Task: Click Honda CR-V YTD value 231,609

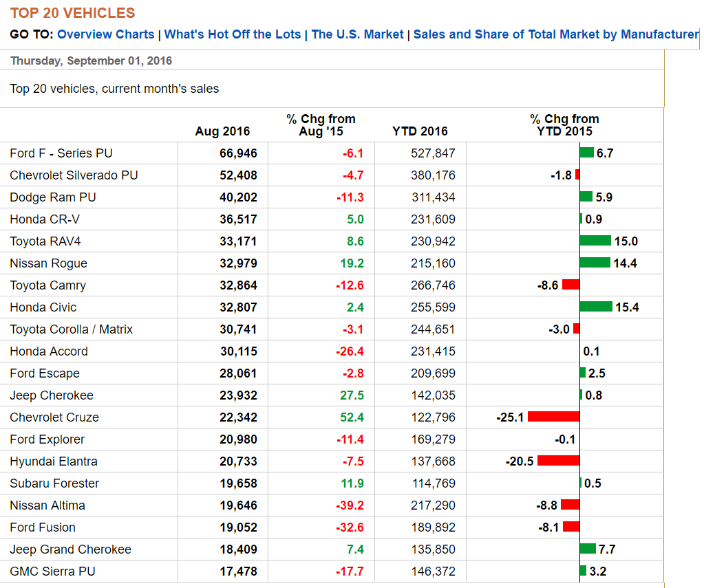Action: pos(433,219)
